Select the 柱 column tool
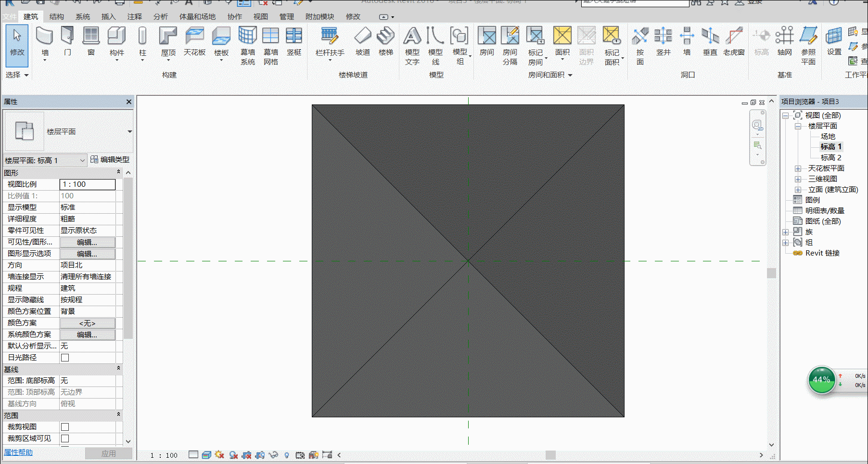The width and height of the screenshot is (868, 464). [x=142, y=43]
